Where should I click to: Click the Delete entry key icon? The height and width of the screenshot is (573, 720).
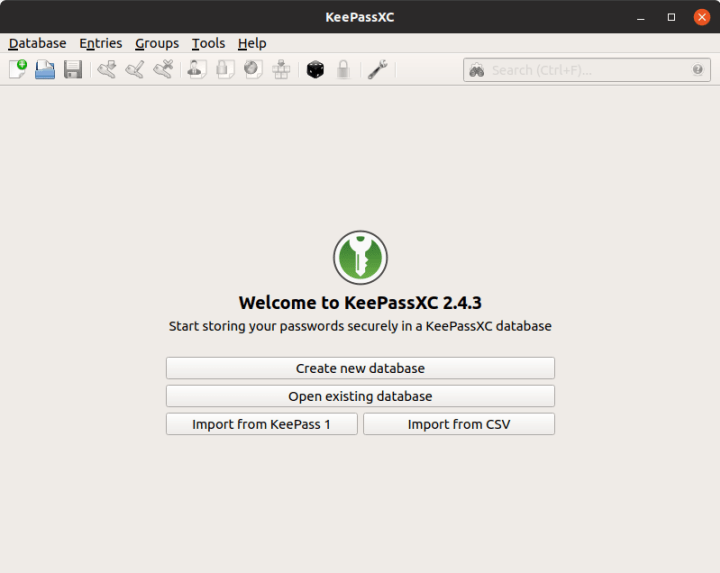point(163,69)
